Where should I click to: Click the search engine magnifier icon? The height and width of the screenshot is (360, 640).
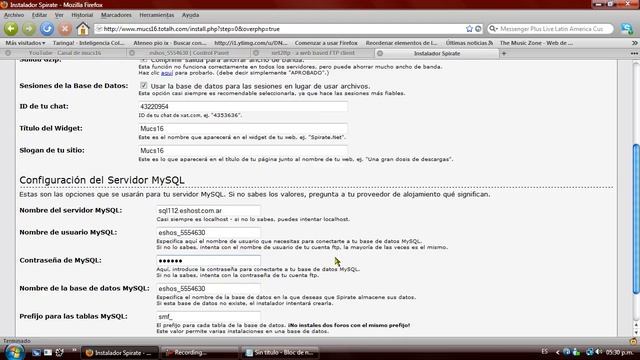493,29
